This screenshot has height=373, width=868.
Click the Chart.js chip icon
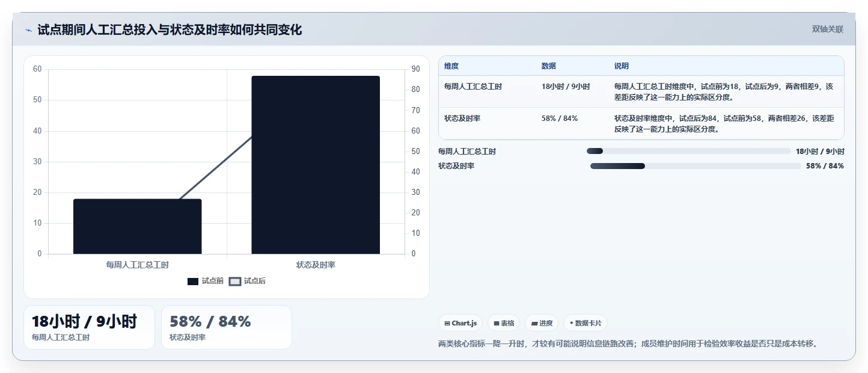447,323
